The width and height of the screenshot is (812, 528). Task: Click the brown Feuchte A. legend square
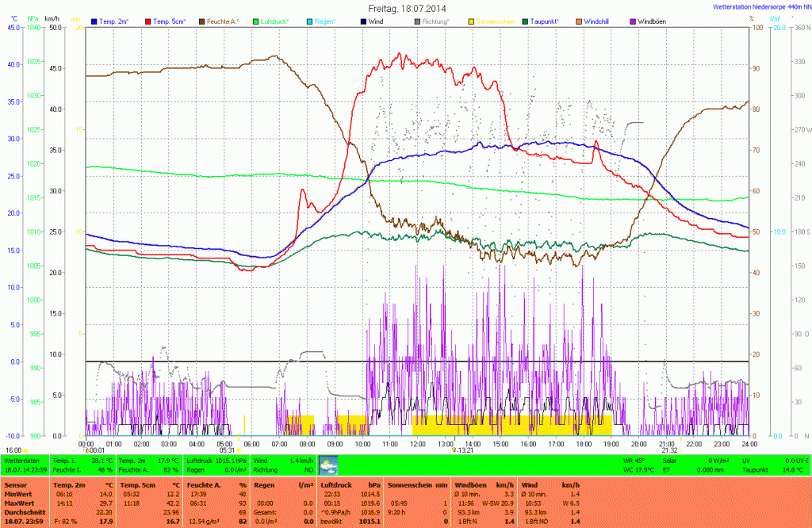[202, 21]
